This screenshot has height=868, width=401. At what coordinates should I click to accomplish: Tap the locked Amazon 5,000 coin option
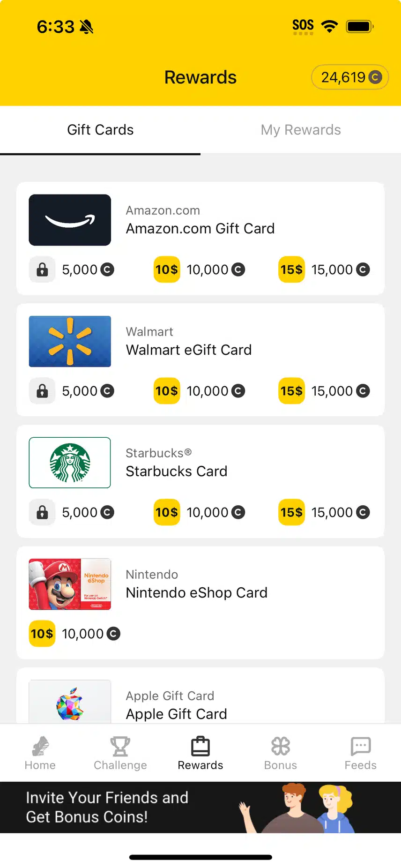72,269
